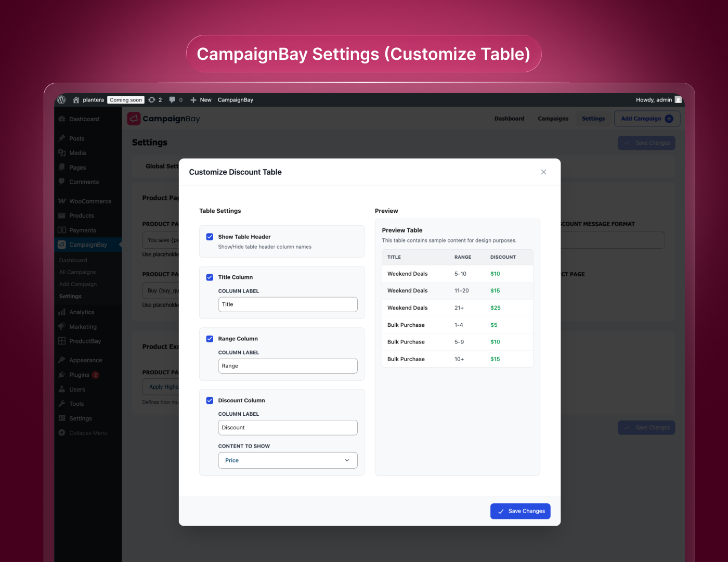Open the comments bubble icon in admin bar

click(x=172, y=100)
